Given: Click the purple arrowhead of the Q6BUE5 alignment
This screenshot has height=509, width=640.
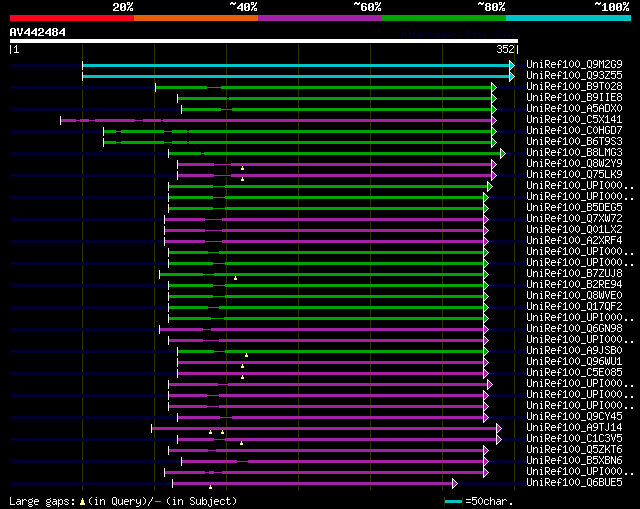Looking at the screenshot, I should (455, 484).
